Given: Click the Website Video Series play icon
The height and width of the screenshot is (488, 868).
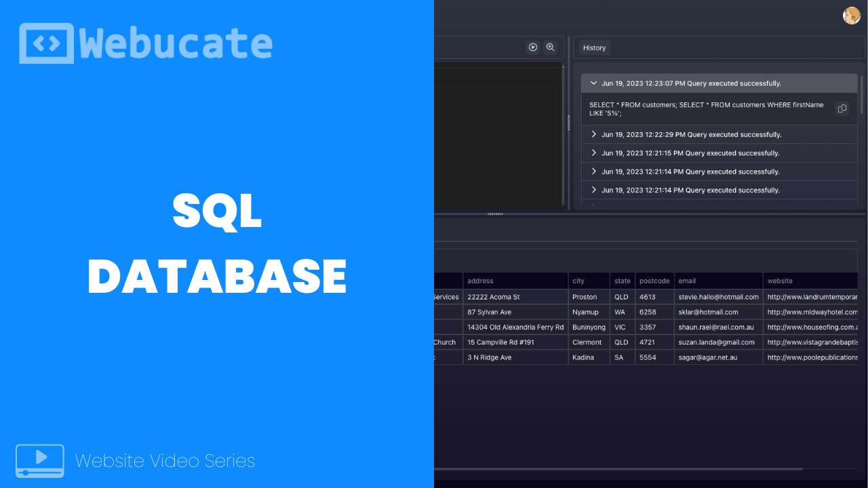Looking at the screenshot, I should click(40, 460).
